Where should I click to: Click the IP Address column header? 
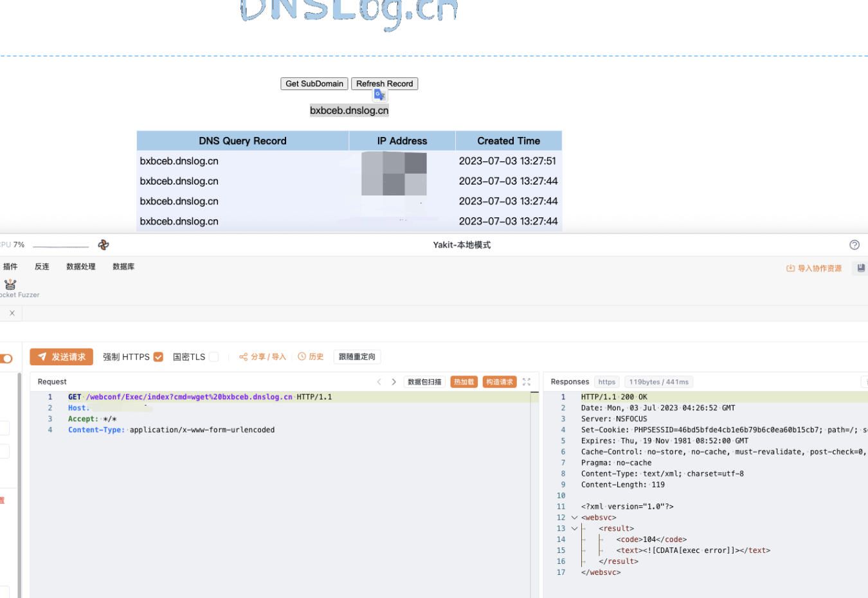pyautogui.click(x=402, y=141)
